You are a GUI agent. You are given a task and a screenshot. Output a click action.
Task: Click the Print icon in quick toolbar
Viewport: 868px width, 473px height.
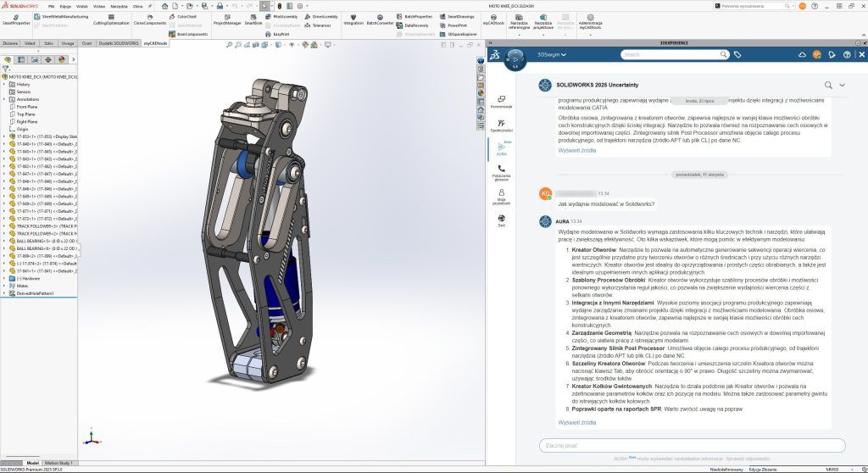(220, 6)
